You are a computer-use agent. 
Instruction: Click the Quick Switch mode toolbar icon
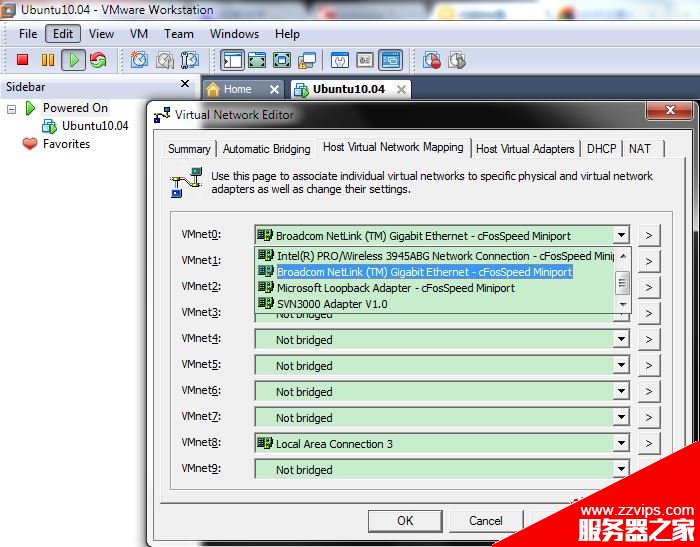pyautogui.click(x=257, y=60)
